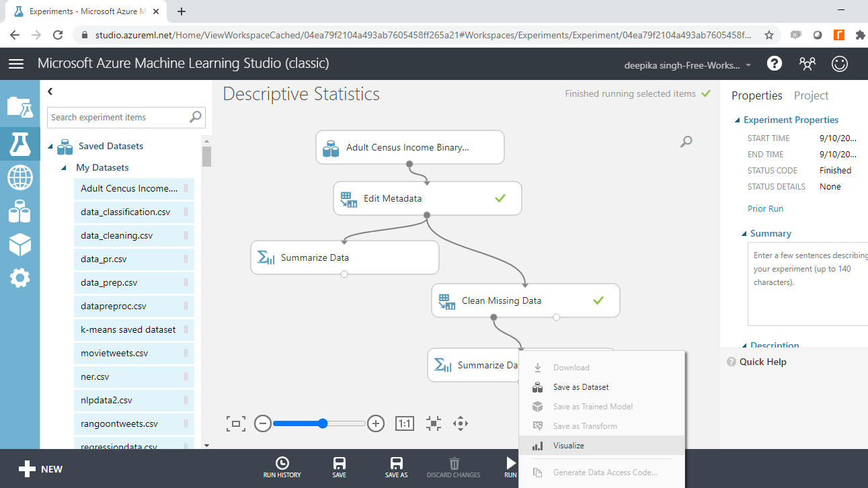Viewport: 868px width, 488px height.
Task: Click the pan canvas arrows icon
Action: 461,423
